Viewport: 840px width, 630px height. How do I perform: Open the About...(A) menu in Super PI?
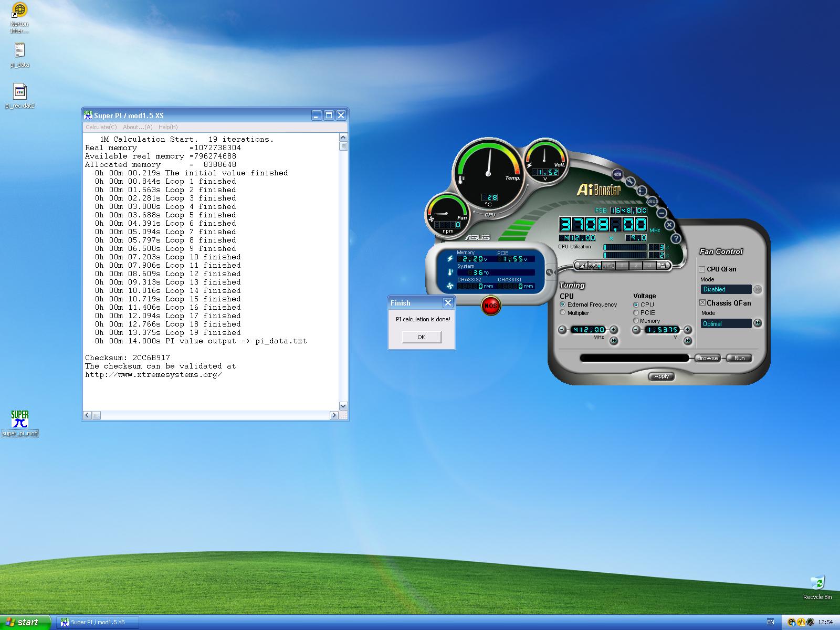click(x=138, y=127)
